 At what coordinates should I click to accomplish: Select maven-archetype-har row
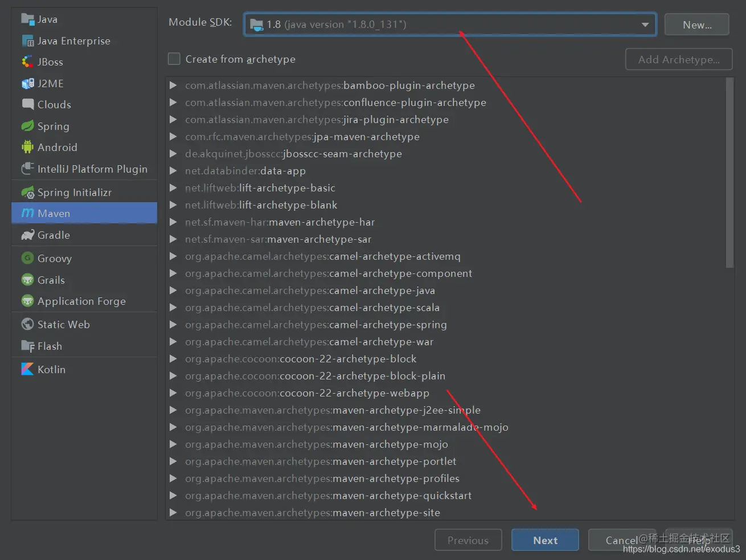tap(446, 222)
